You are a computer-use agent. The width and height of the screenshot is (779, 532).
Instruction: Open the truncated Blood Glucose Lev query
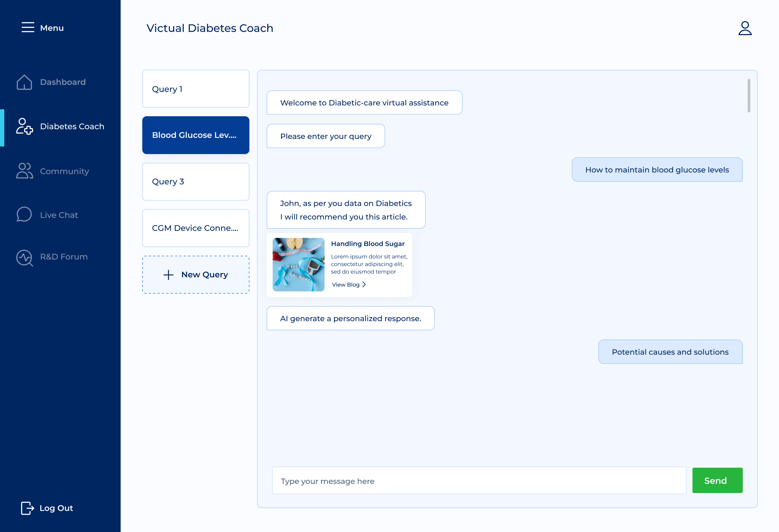195,135
